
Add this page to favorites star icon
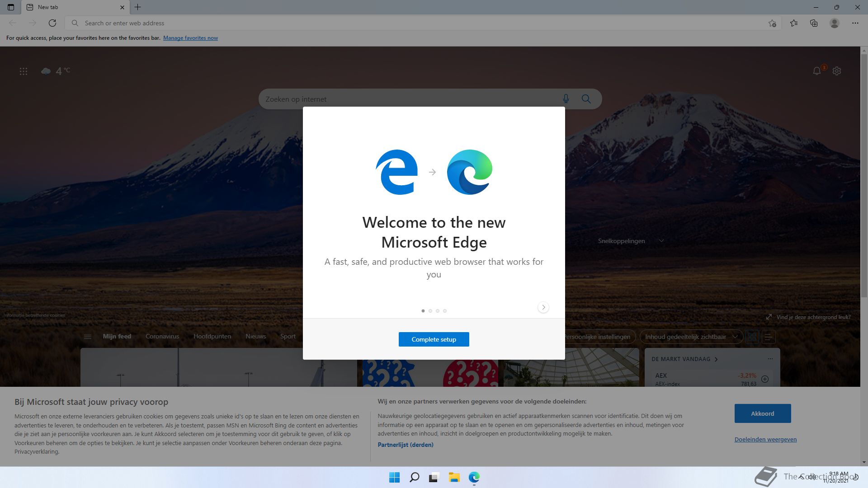coord(772,23)
